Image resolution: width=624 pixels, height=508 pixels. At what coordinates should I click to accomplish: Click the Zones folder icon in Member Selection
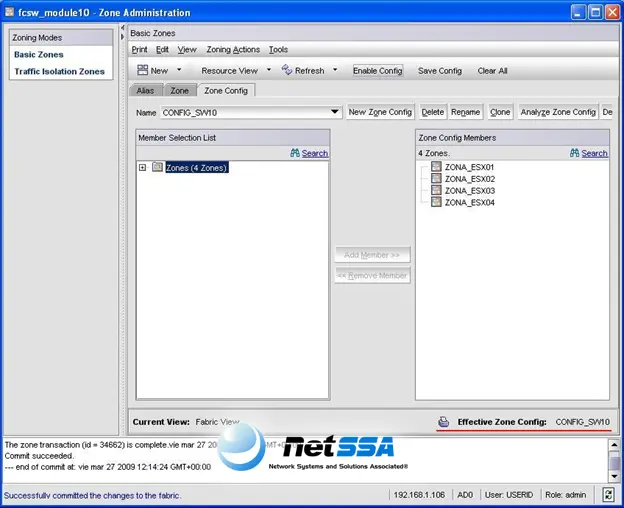[x=158, y=167]
